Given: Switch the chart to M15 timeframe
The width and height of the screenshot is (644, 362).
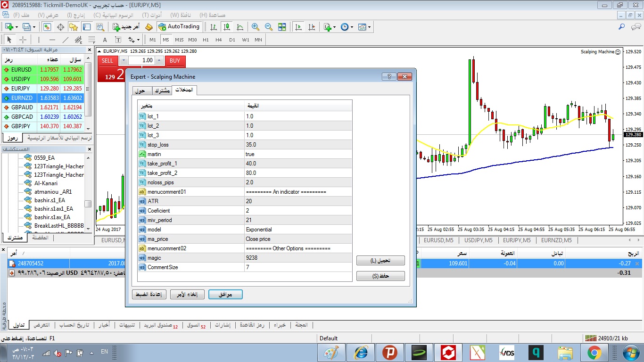Looking at the screenshot, I should coord(179,40).
